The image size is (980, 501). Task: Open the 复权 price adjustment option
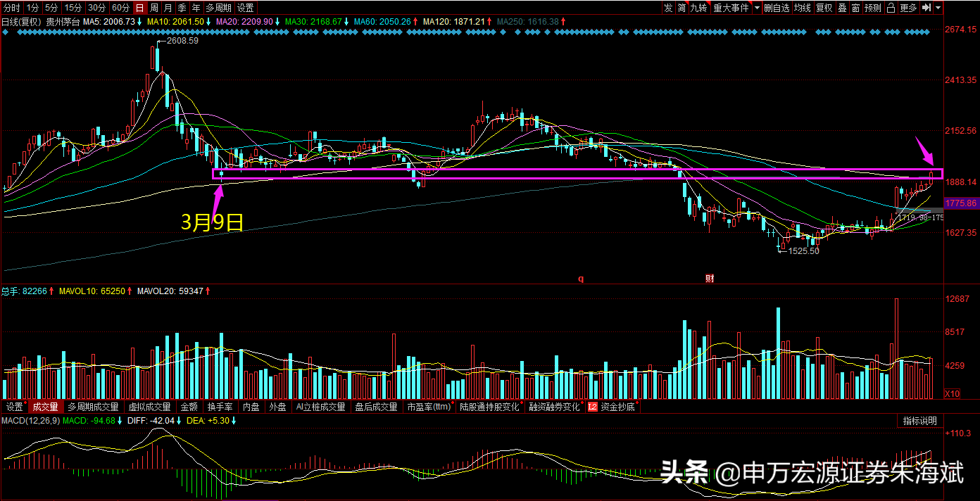[824, 8]
